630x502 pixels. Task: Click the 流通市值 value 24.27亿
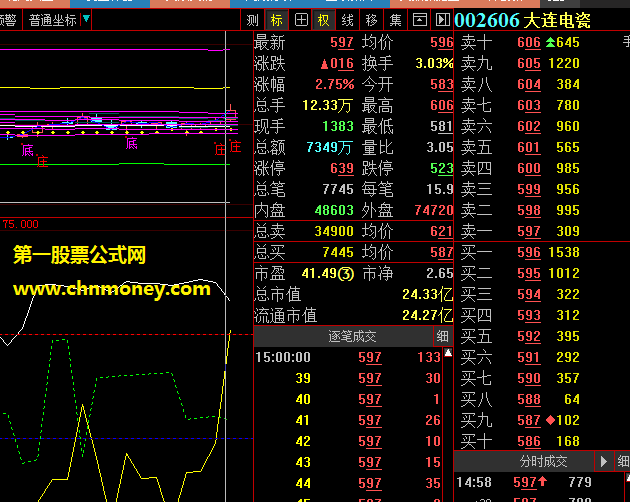coord(428,315)
